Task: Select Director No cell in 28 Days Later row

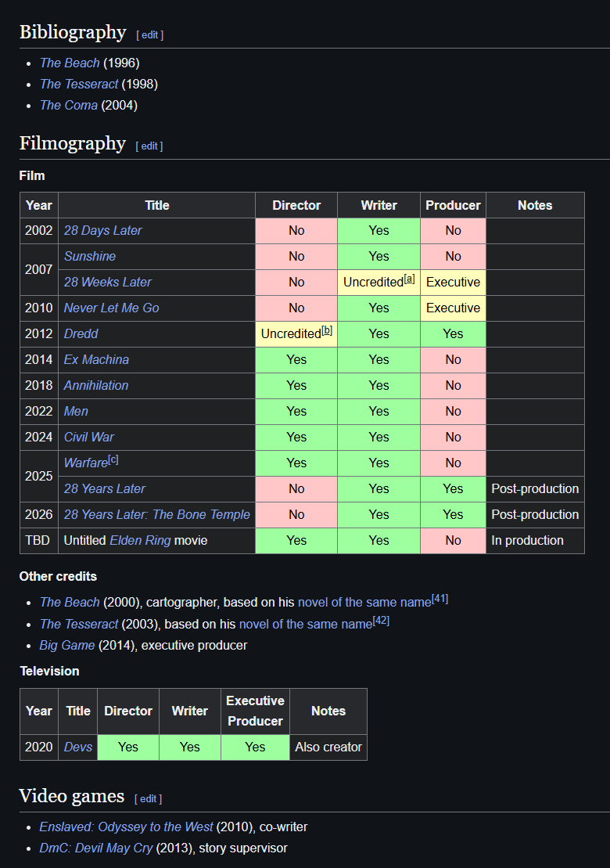Action: (x=296, y=230)
